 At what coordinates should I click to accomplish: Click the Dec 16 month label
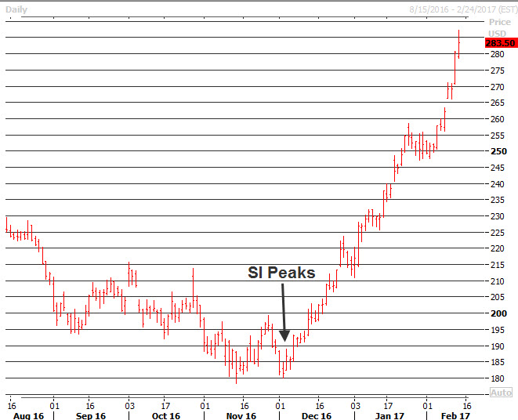(x=316, y=416)
